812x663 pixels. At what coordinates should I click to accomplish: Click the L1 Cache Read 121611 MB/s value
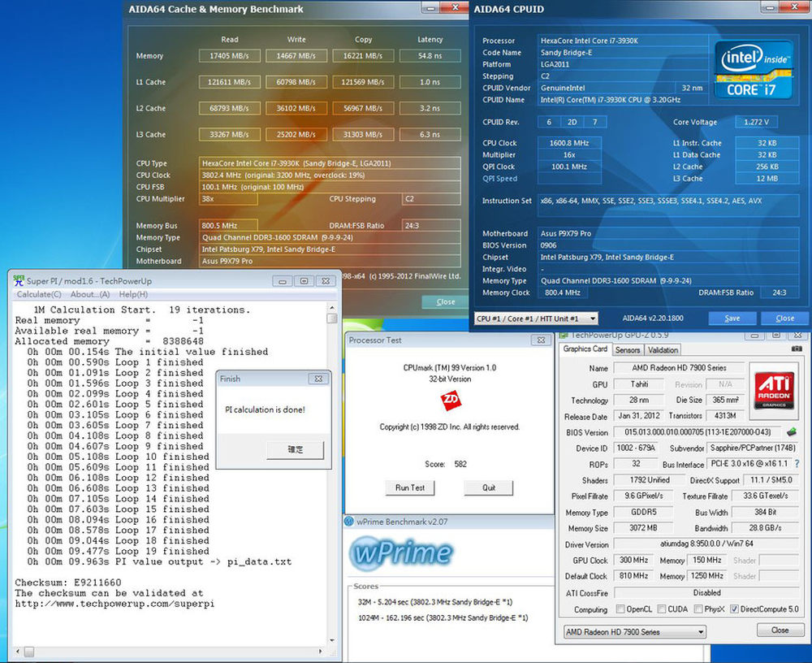point(230,82)
